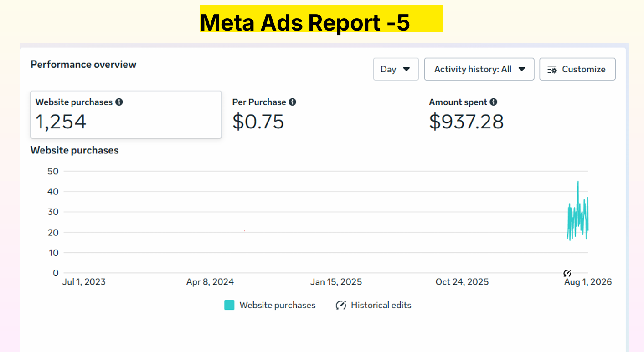The height and width of the screenshot is (352, 644).
Task: Click the Jul 1, 2023 axis date
Action: click(84, 282)
